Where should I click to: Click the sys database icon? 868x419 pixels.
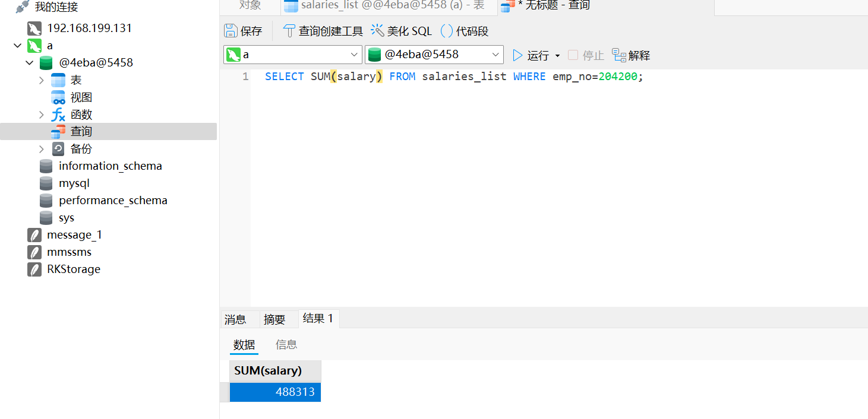point(46,218)
